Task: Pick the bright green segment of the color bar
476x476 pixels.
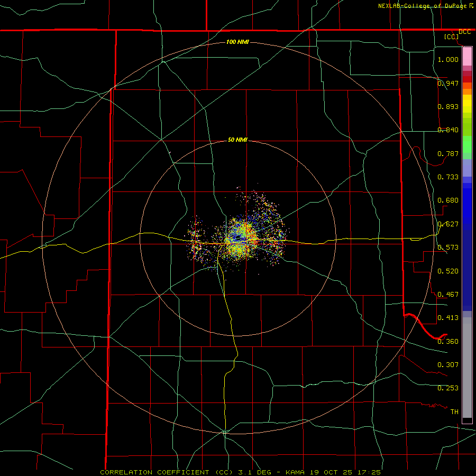Action: click(467, 144)
